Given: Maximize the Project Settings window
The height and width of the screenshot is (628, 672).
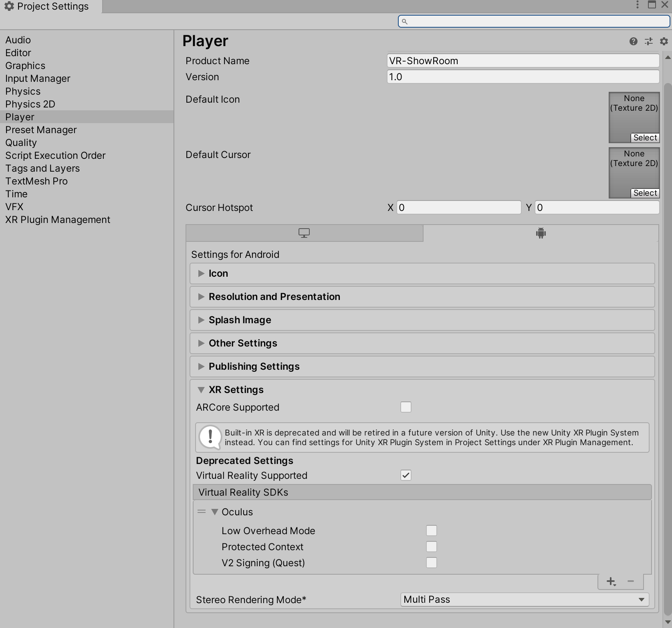Looking at the screenshot, I should pyautogui.click(x=652, y=5).
